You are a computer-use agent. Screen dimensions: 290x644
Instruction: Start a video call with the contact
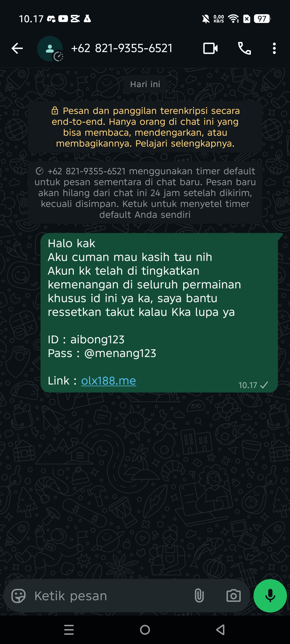210,48
